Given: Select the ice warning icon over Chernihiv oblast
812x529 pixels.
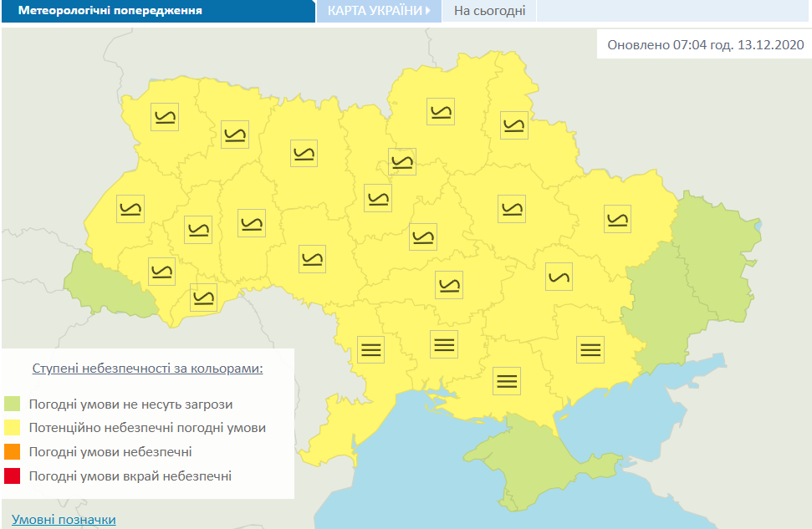Looking at the screenshot, I should pyautogui.click(x=441, y=112).
